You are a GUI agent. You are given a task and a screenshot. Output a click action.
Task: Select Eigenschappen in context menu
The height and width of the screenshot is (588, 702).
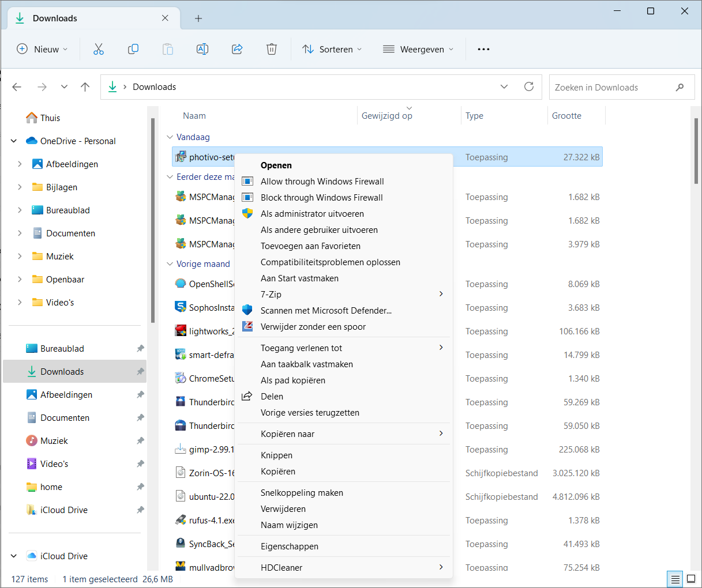point(290,546)
